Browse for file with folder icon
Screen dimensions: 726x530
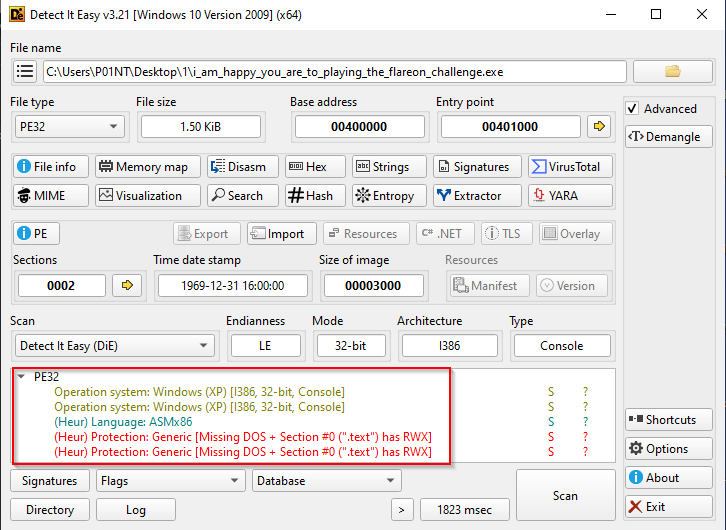(672, 72)
